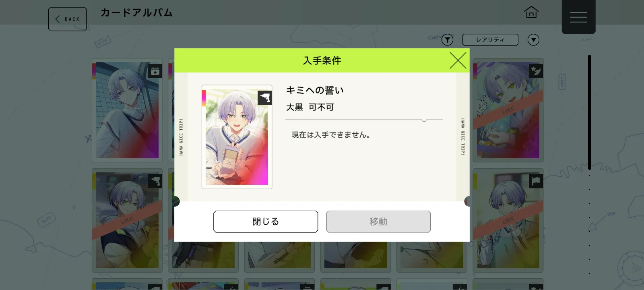Viewport: 644px width, 290px height.
Task: Close the 入手条件 dialog with X
Action: coord(458,60)
